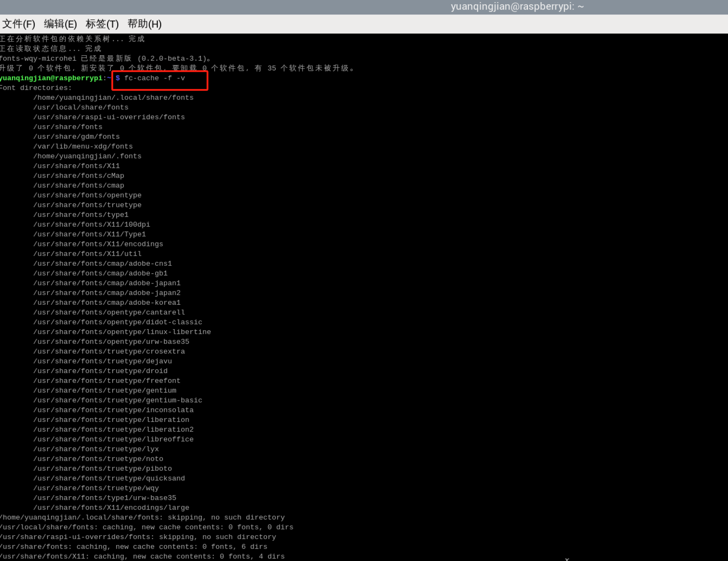Click the /var/lib/menu-xdg/fonts line
728x561 pixels.
(x=83, y=146)
